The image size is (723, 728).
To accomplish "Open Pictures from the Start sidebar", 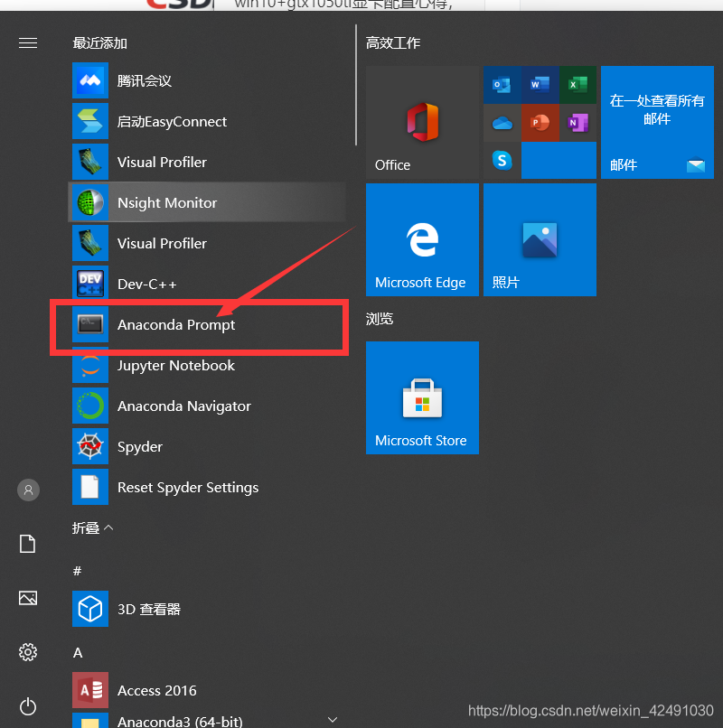I will click(28, 598).
